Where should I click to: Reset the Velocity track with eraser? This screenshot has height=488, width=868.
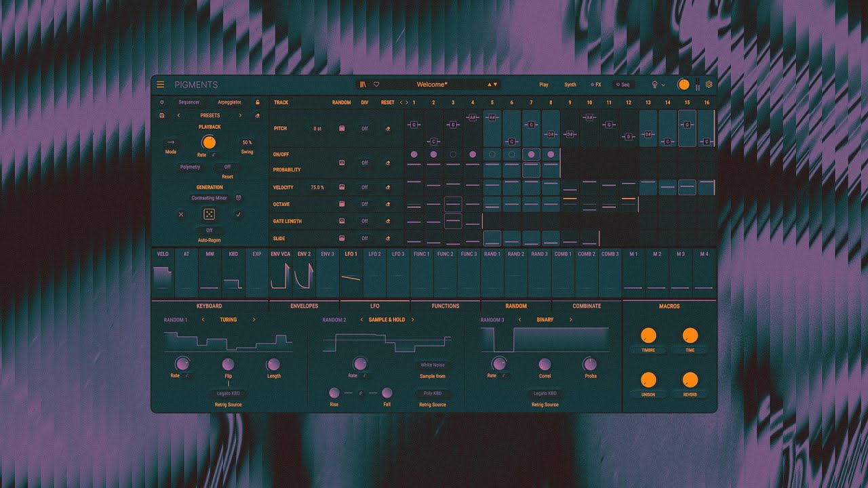tap(388, 187)
